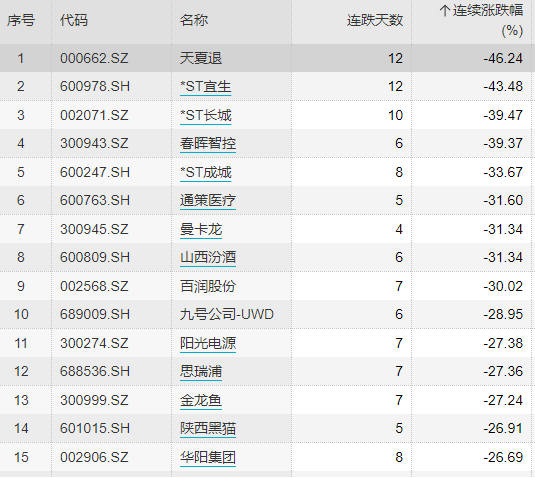
Task: Click row number 9
Action: 21,286
